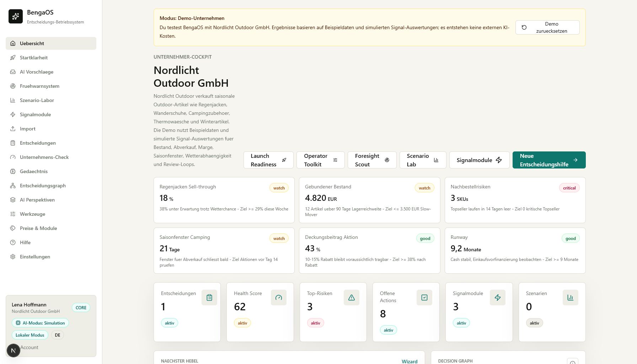Click the critical badge on Nachbestellrisiken

click(569, 188)
